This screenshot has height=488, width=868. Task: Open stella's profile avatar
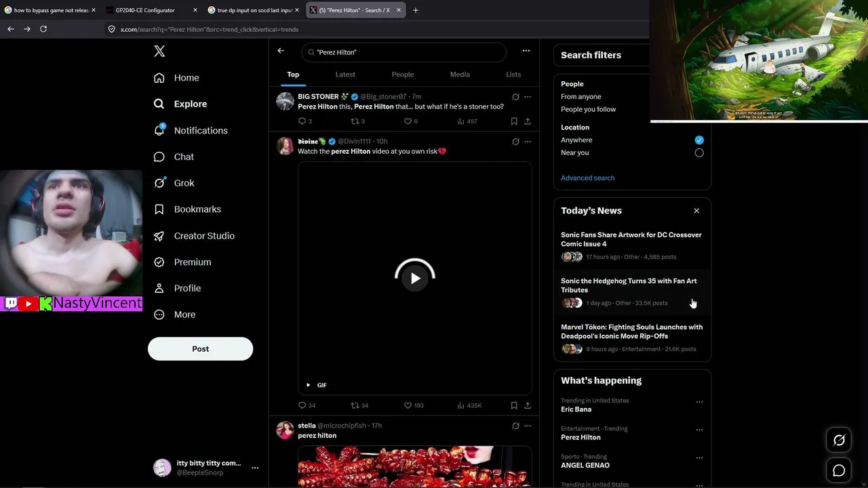pyautogui.click(x=285, y=430)
